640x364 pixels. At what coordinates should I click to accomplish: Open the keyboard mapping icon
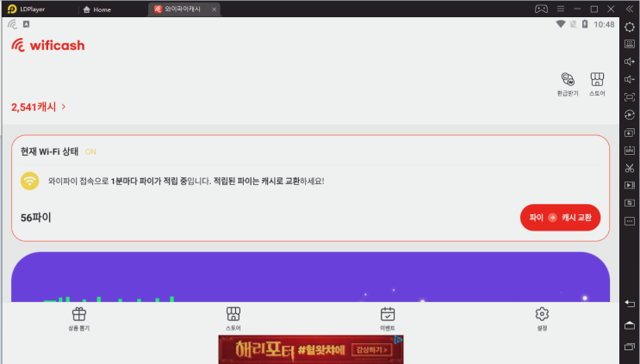tap(630, 44)
